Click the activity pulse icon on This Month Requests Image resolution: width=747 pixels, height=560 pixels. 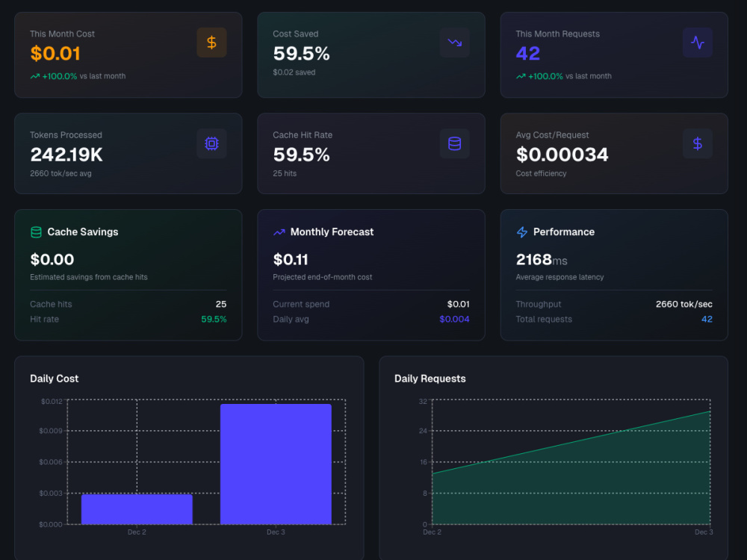(x=698, y=43)
